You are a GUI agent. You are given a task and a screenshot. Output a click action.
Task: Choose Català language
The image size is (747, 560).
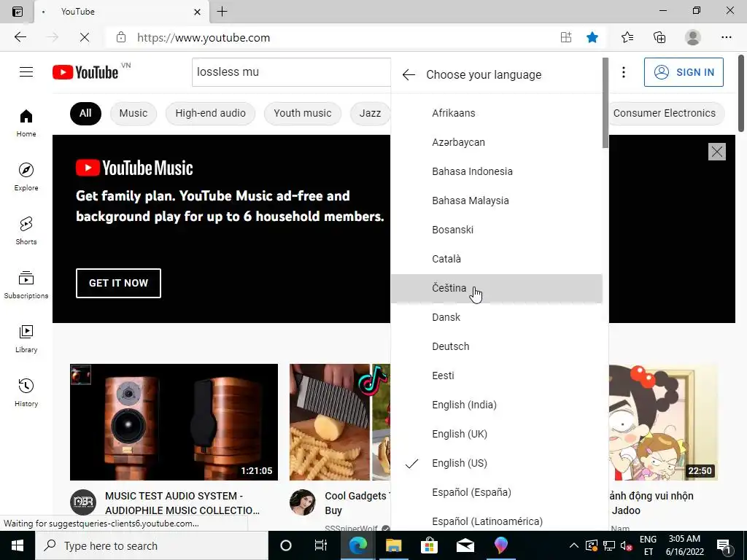[496, 259]
